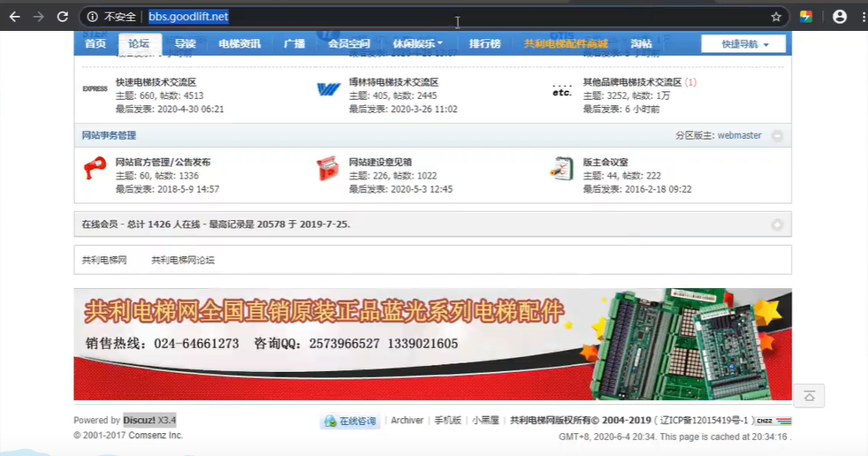Open last post 6 小时前
The width and height of the screenshot is (868, 456).
click(x=642, y=109)
